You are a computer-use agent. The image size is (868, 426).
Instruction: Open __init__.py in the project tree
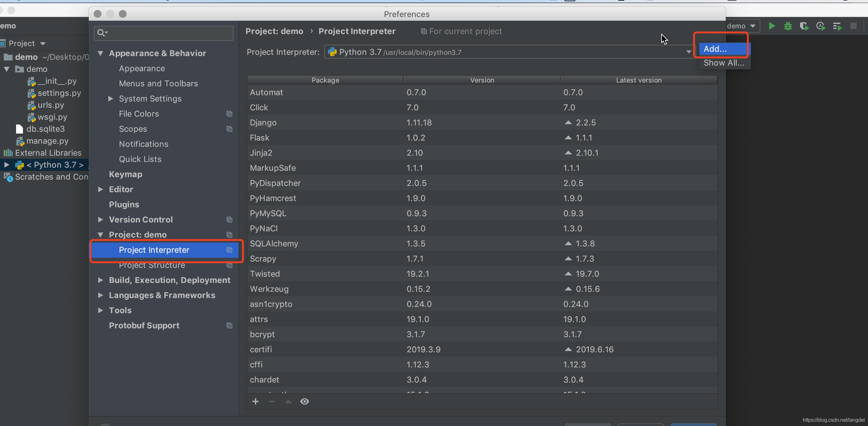[57, 81]
